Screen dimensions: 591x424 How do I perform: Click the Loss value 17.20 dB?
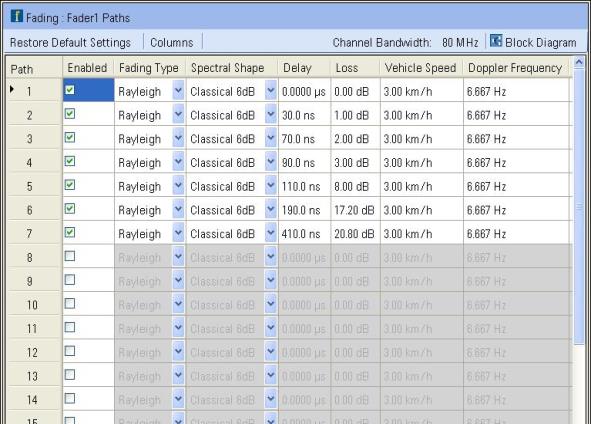click(x=354, y=210)
